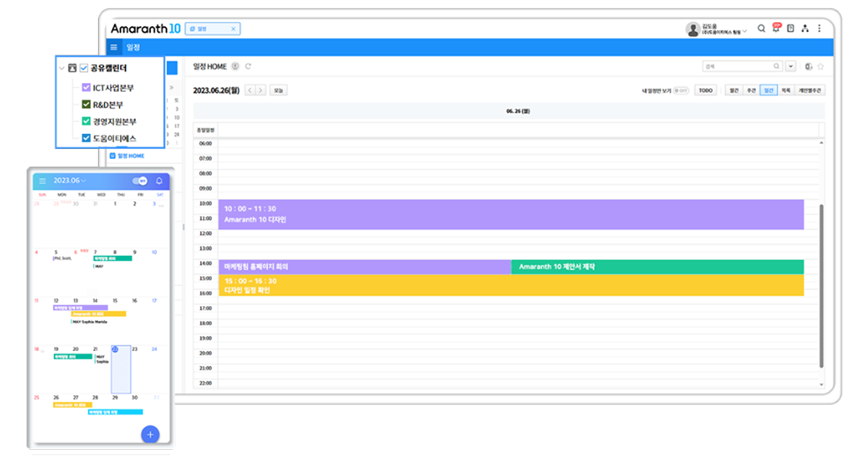868x456 pixels.
Task: Uncheck the R&D본부 calendar checkbox
Action: pyautogui.click(x=86, y=104)
